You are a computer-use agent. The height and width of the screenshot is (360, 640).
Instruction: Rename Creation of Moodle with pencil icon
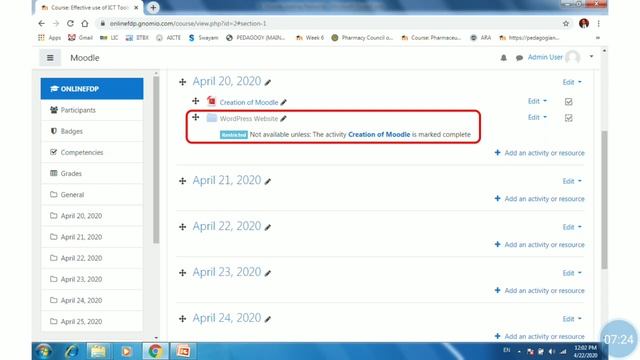coord(284,102)
